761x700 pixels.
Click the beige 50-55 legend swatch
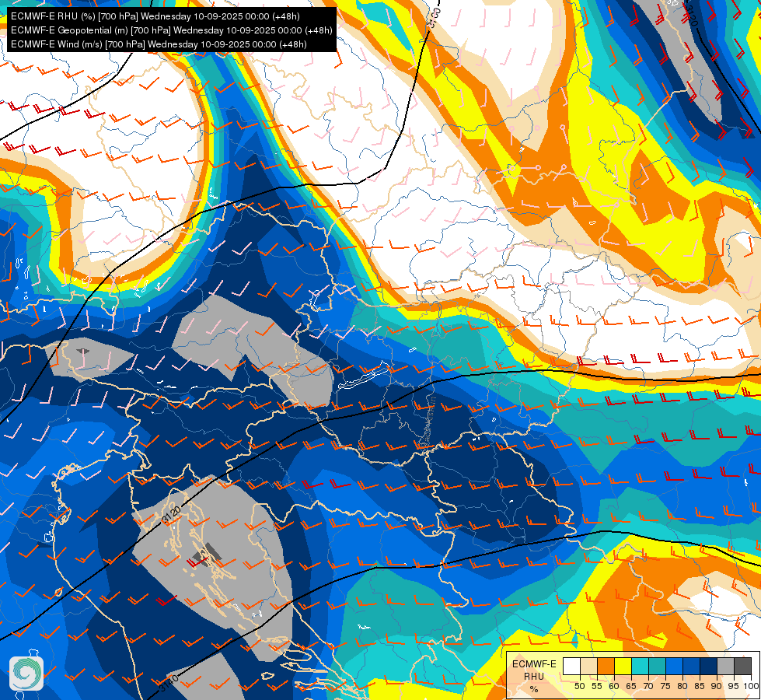(x=588, y=666)
